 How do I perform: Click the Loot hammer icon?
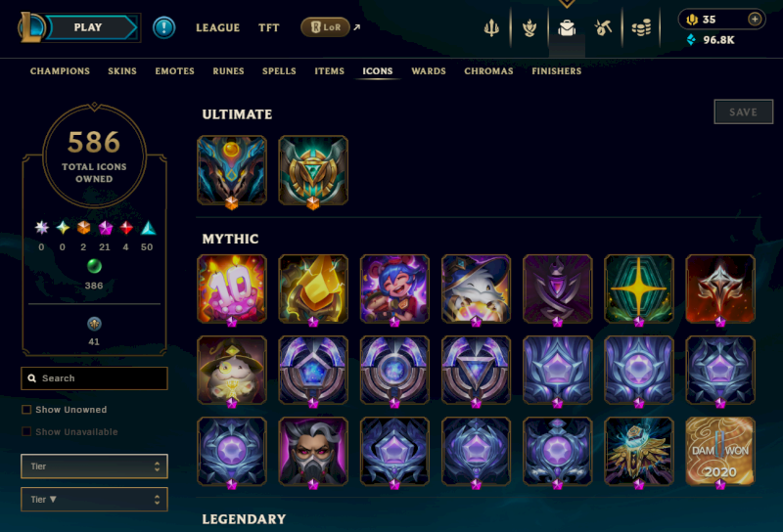click(x=603, y=28)
